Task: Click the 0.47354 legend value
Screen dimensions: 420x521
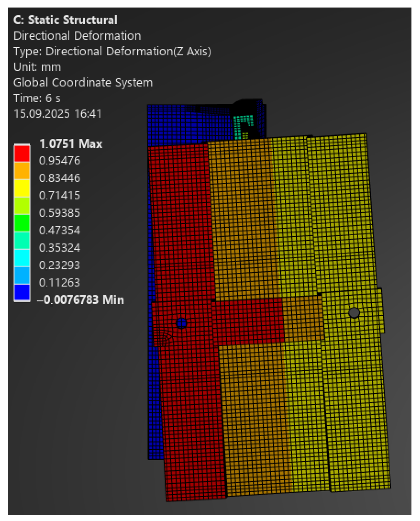Action: tap(59, 230)
